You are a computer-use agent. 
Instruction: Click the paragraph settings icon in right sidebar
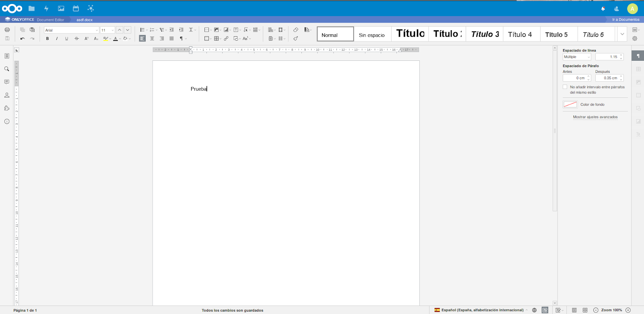click(638, 56)
